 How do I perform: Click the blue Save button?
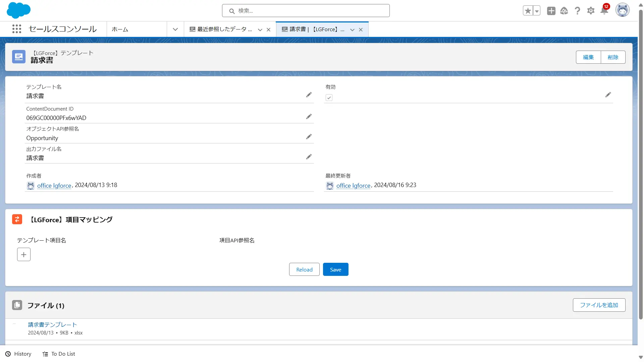coord(335,269)
